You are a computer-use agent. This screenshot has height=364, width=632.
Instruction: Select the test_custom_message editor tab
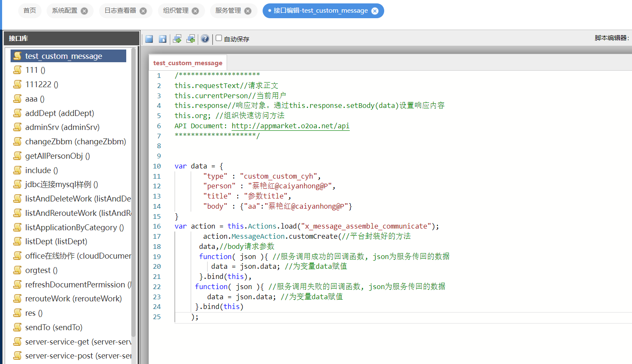tap(188, 63)
